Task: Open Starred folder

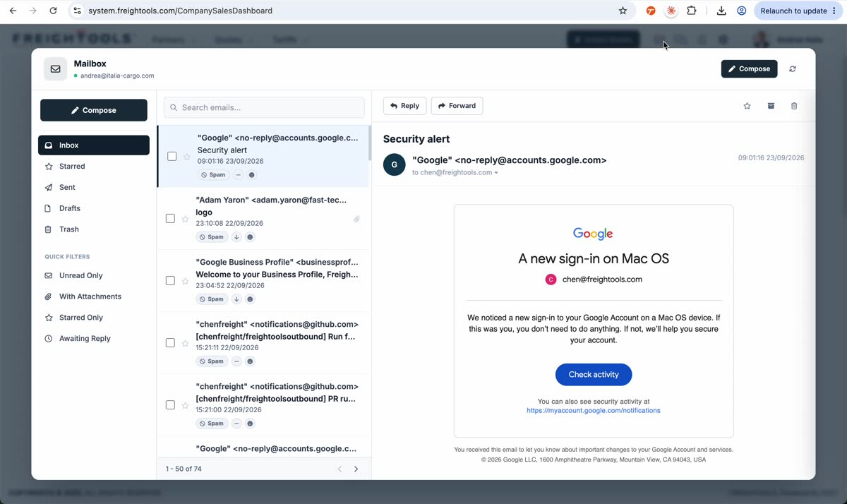Action: 94,167
